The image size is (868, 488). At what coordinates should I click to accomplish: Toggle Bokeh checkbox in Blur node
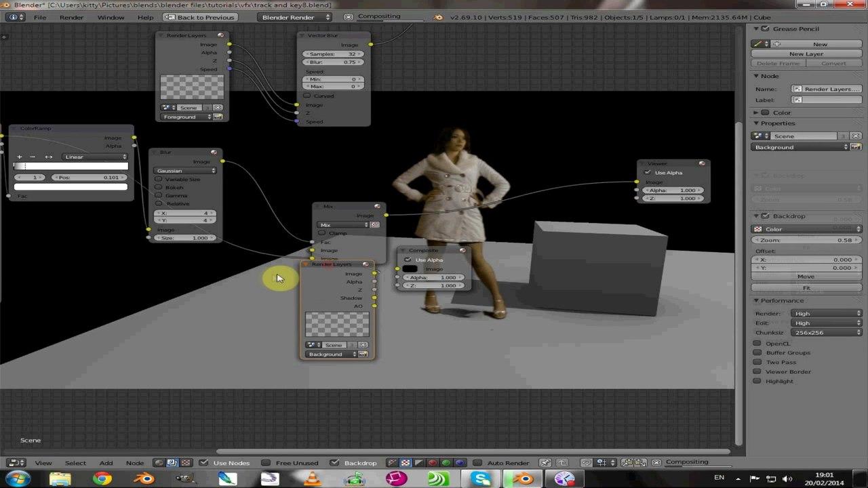pos(159,188)
